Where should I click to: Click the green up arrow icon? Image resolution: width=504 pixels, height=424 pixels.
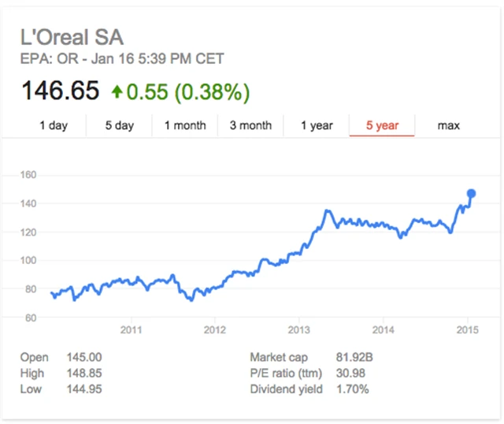pyautogui.click(x=117, y=92)
